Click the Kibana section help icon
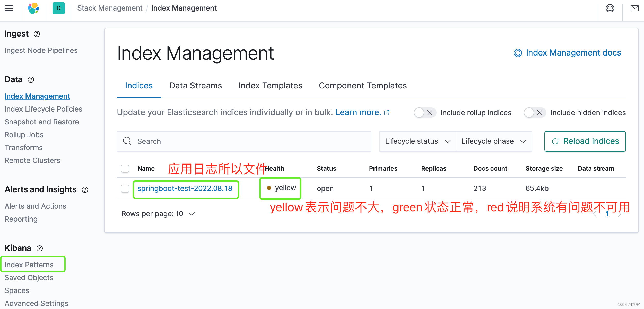Screen dimensions: 644x309 pyautogui.click(x=40, y=248)
